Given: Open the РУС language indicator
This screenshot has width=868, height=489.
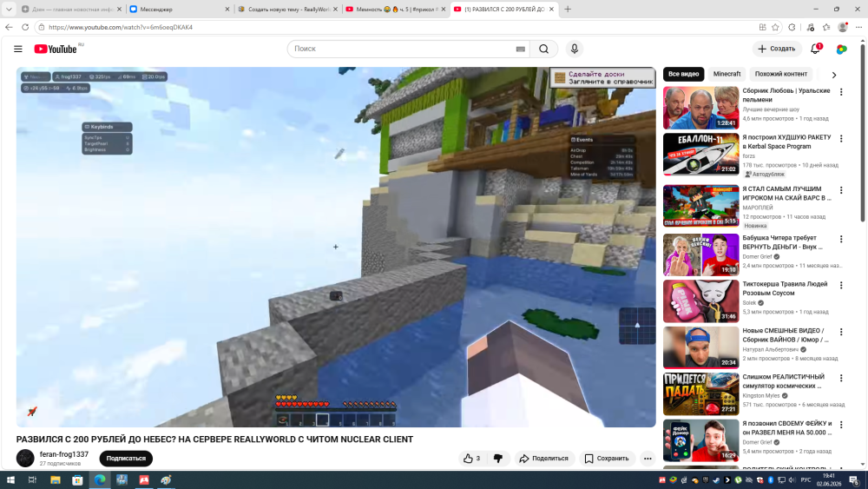Looking at the screenshot, I should (806, 480).
